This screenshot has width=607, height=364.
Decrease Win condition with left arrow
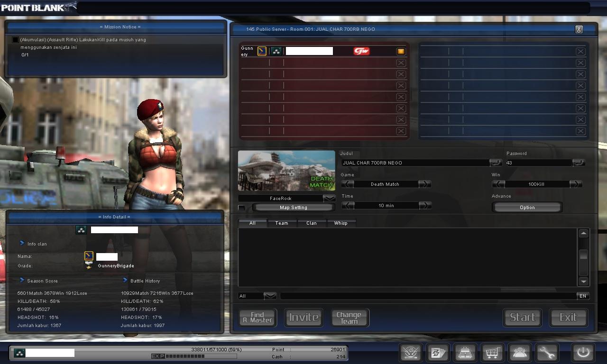(498, 184)
